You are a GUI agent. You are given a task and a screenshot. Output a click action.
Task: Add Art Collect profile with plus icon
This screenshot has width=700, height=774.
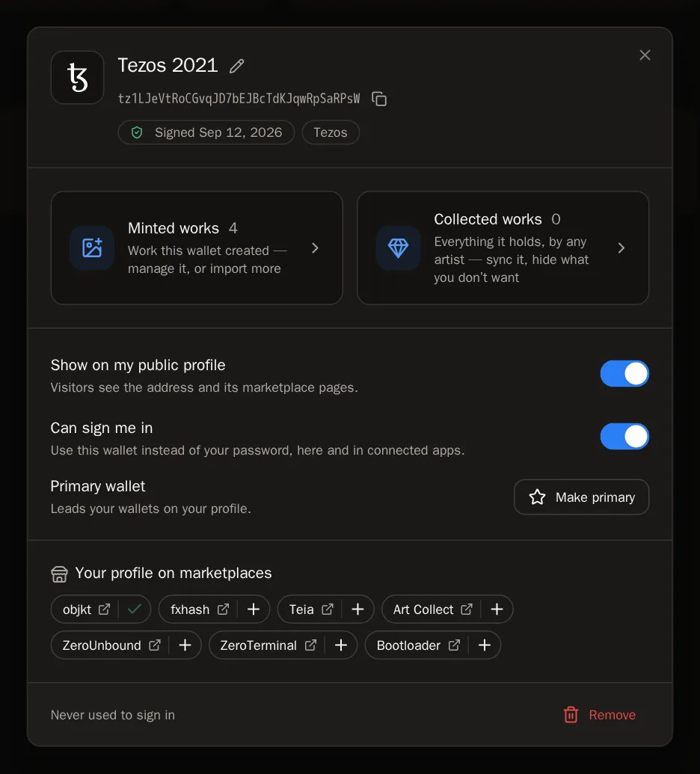(497, 609)
